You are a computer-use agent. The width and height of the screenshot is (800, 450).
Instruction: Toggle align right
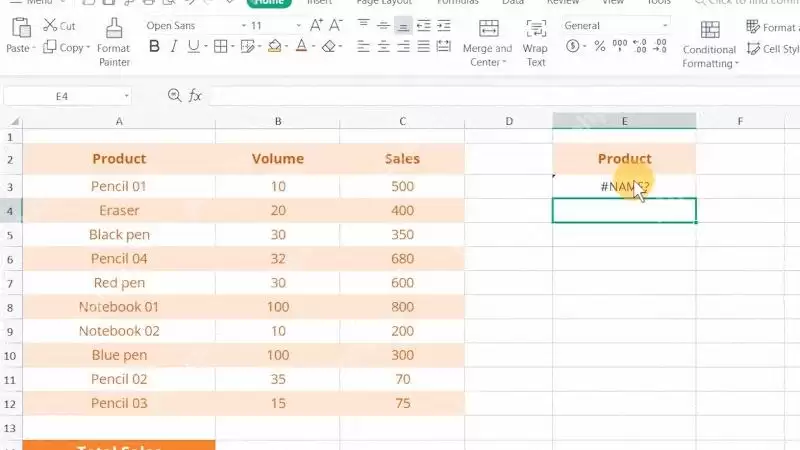[403, 47]
